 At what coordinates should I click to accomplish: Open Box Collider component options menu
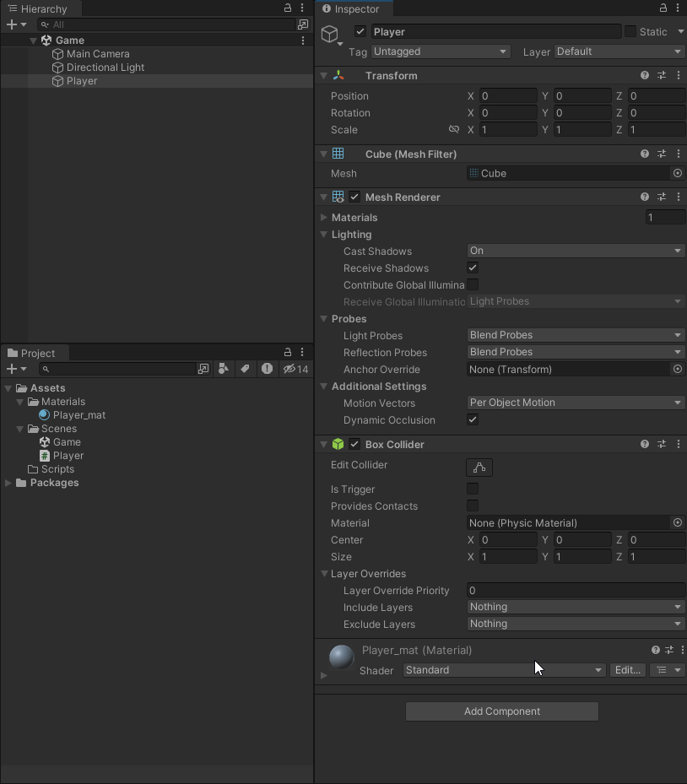679,444
